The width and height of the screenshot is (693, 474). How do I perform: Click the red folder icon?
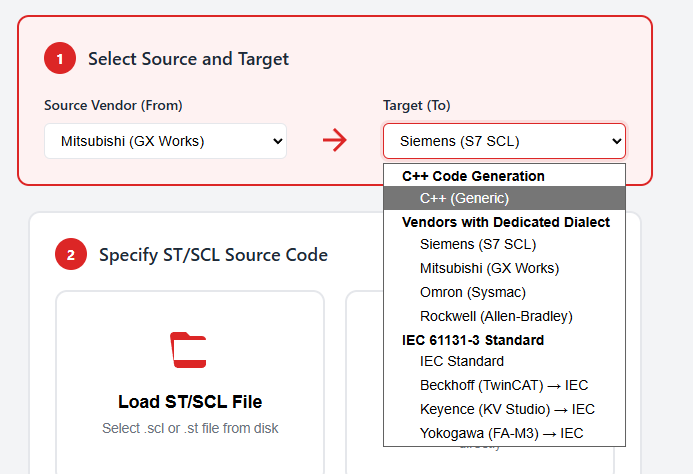(189, 350)
